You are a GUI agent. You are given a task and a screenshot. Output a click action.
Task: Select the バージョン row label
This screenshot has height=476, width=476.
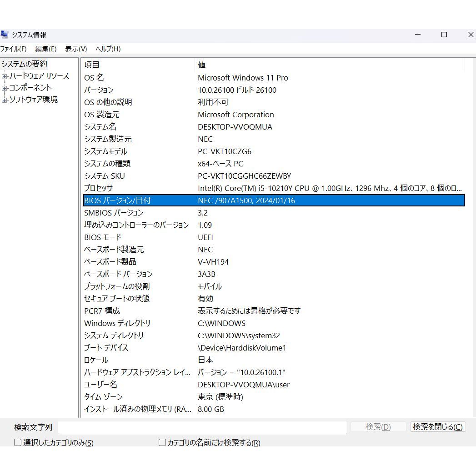tap(99, 90)
